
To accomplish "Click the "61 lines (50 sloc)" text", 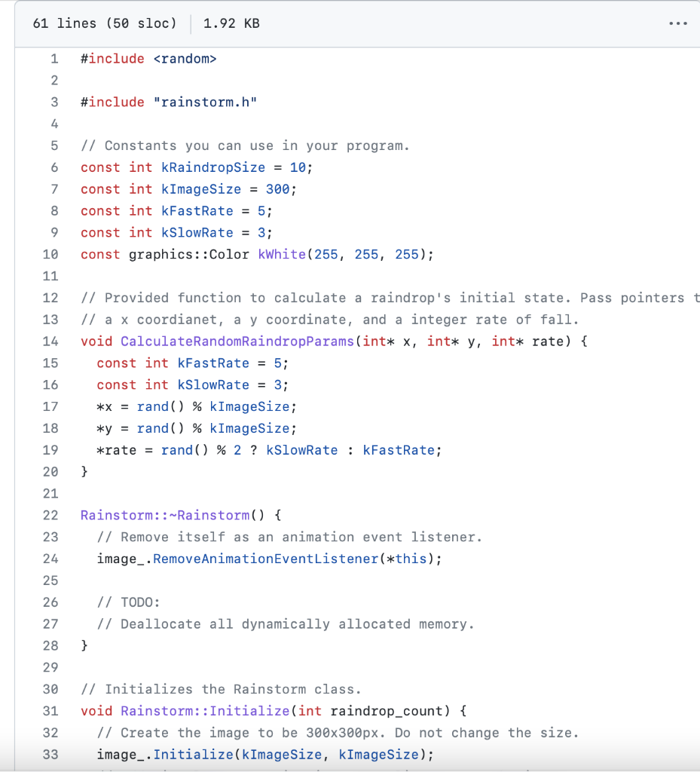I will tap(104, 23).
